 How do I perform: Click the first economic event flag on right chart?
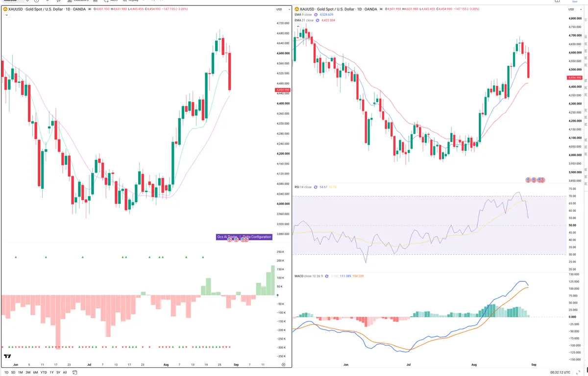(x=528, y=180)
